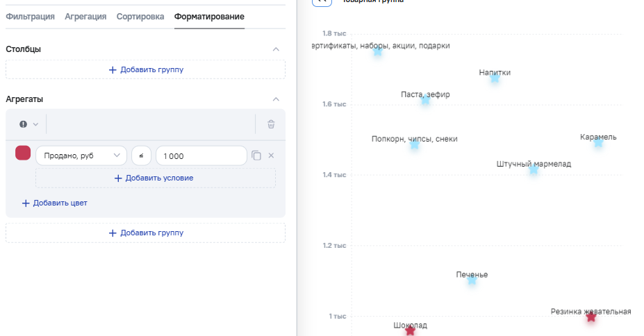
Task: Collapse the Агрегаты section
Action: click(x=276, y=99)
